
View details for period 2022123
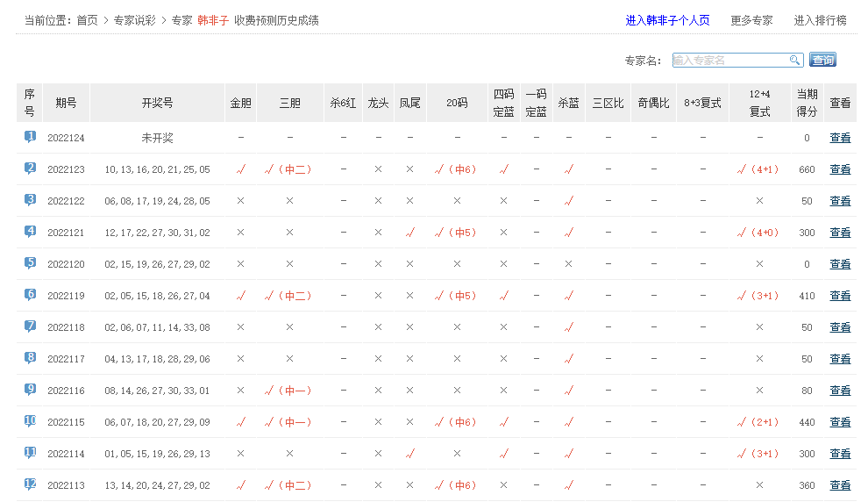coord(839,169)
